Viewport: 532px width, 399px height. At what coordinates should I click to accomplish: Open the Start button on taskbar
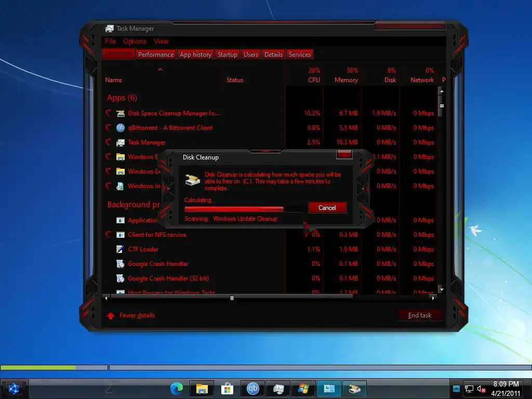pos(14,389)
